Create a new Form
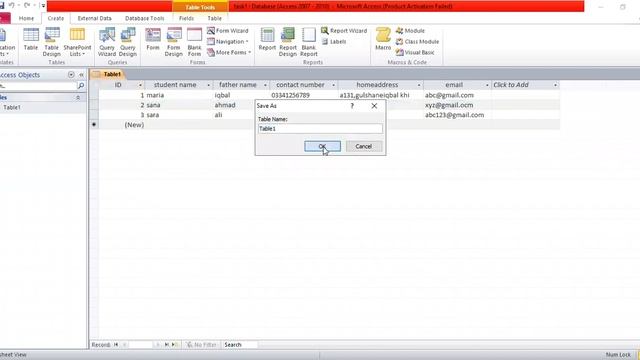 coord(153,40)
